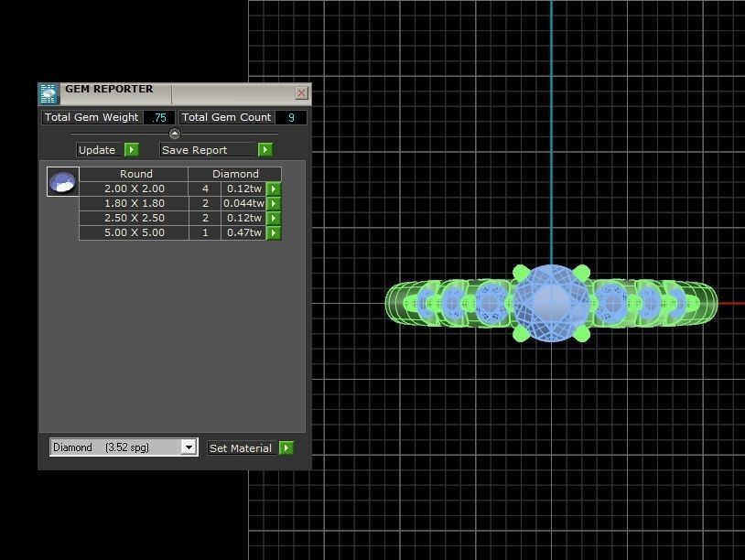Click the 0.47tw weight cell
This screenshot has height=560, width=745.
243,232
